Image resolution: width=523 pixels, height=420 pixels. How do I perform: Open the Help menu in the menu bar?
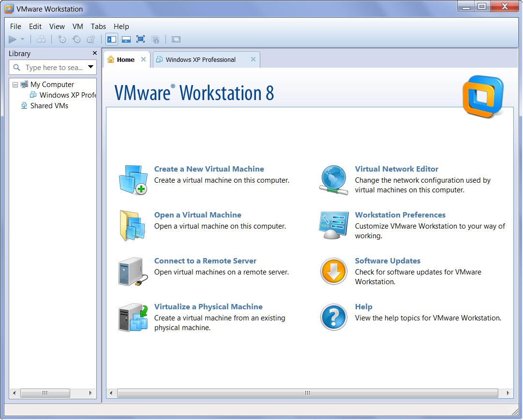pos(121,26)
